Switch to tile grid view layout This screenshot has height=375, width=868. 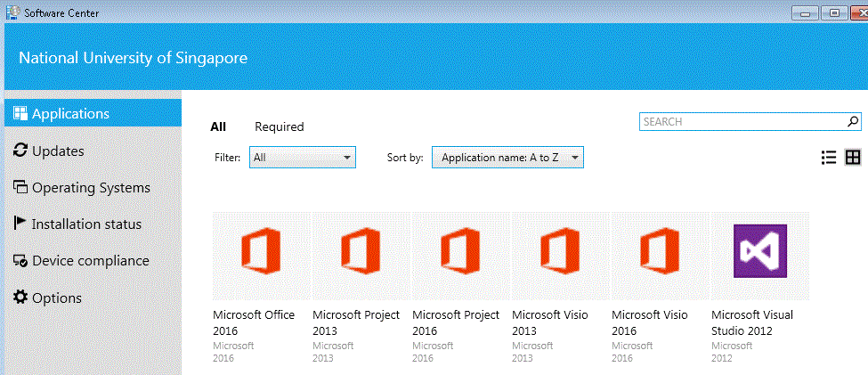pos(853,158)
